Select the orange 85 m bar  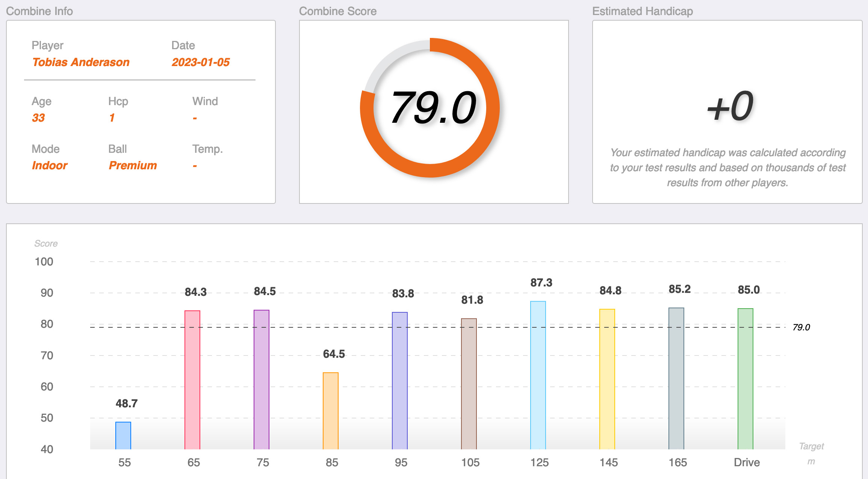click(331, 411)
